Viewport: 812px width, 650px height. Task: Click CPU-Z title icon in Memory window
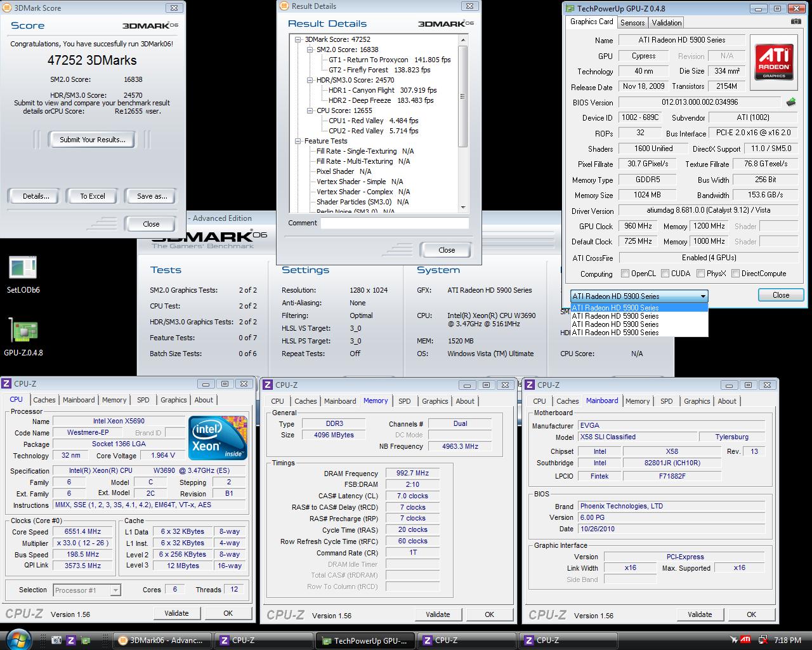268,385
